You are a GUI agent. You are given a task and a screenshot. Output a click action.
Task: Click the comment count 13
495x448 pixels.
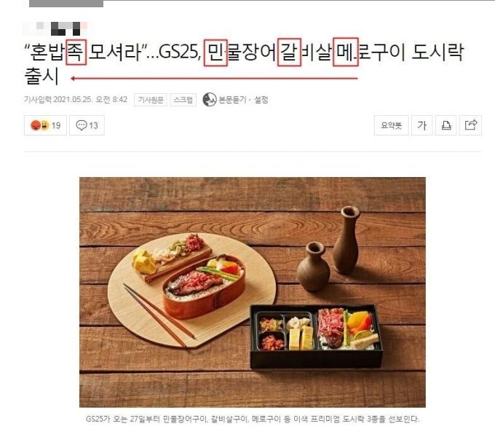point(93,126)
